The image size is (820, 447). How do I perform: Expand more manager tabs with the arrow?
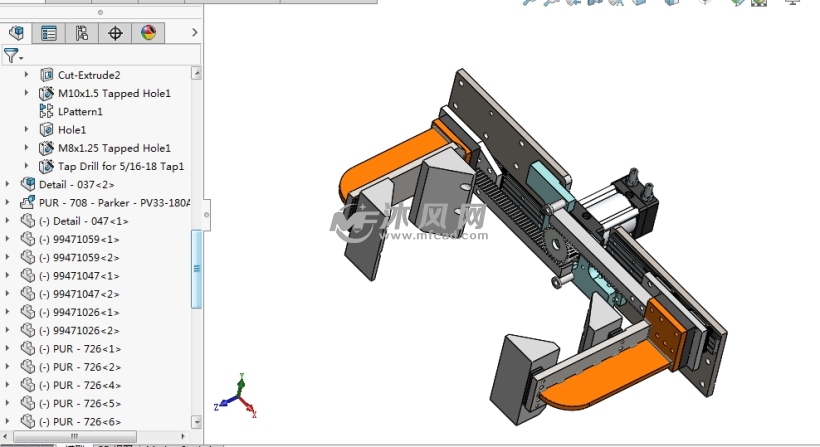tap(195, 33)
